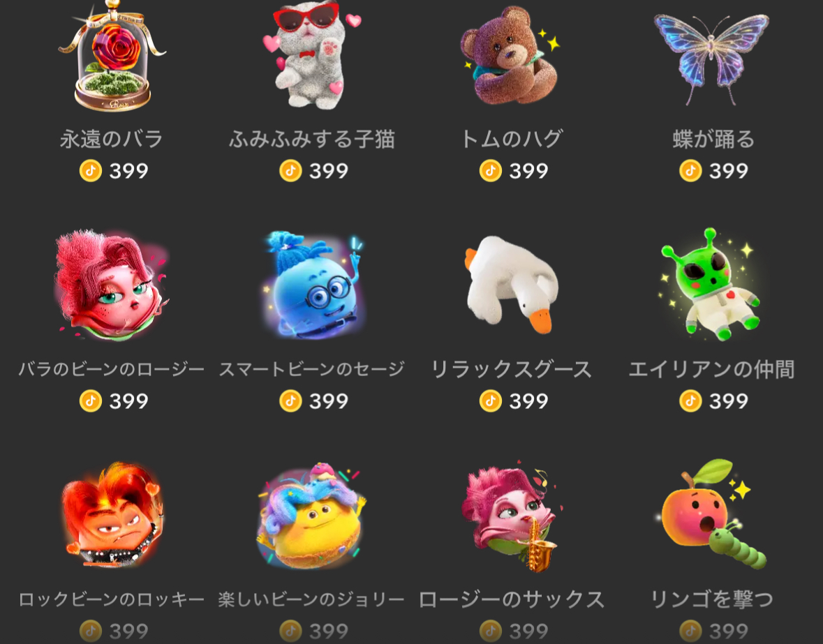Choose the kitten with red sunglasses gift
Viewport: 823px width, 644px height.
(x=312, y=54)
